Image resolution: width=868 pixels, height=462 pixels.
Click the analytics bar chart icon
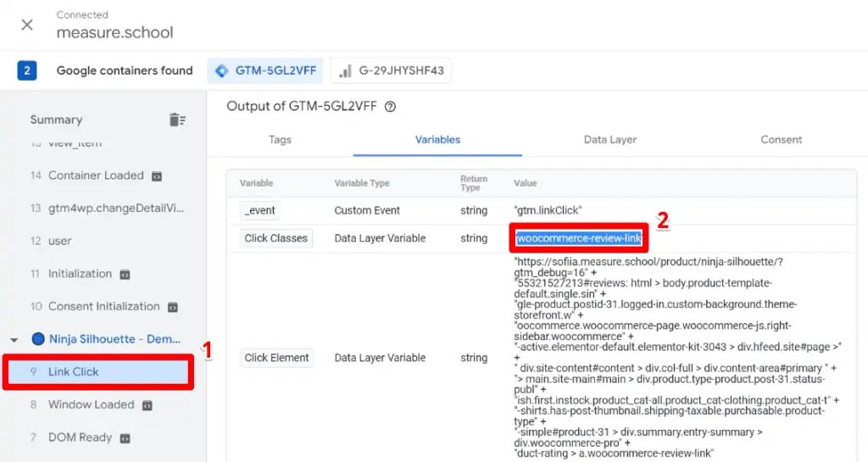[346, 71]
